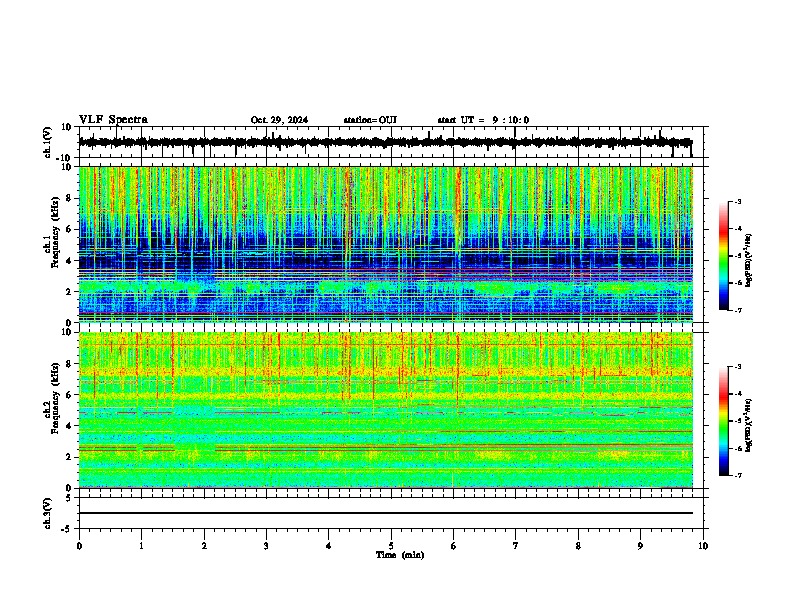Click the "6" kHz tick of ch.1 spectrogram

pos(69,230)
